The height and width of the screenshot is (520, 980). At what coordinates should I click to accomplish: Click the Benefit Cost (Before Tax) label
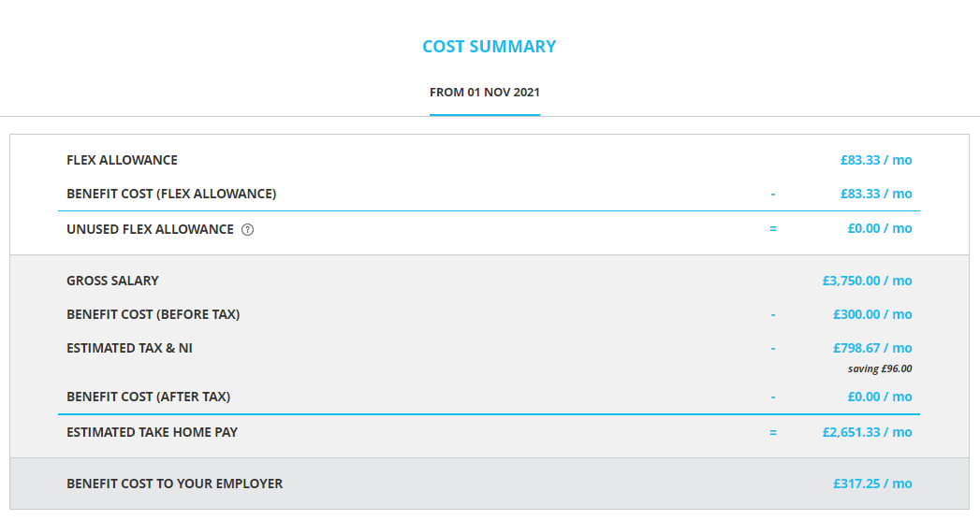pyautogui.click(x=154, y=314)
